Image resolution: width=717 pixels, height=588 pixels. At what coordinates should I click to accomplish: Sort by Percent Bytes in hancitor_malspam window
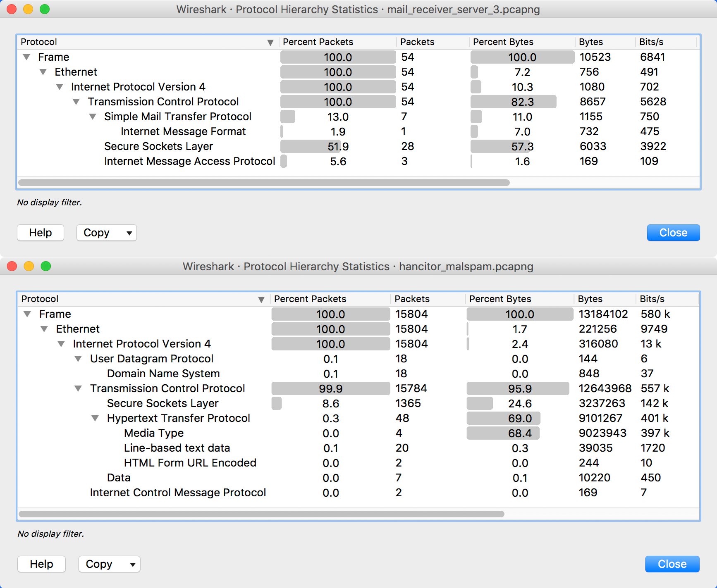point(520,299)
